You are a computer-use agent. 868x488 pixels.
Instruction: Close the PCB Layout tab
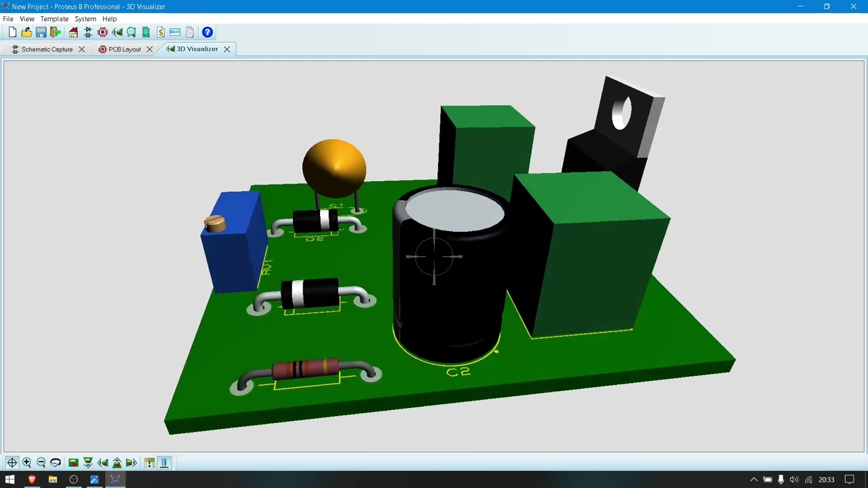pos(150,49)
